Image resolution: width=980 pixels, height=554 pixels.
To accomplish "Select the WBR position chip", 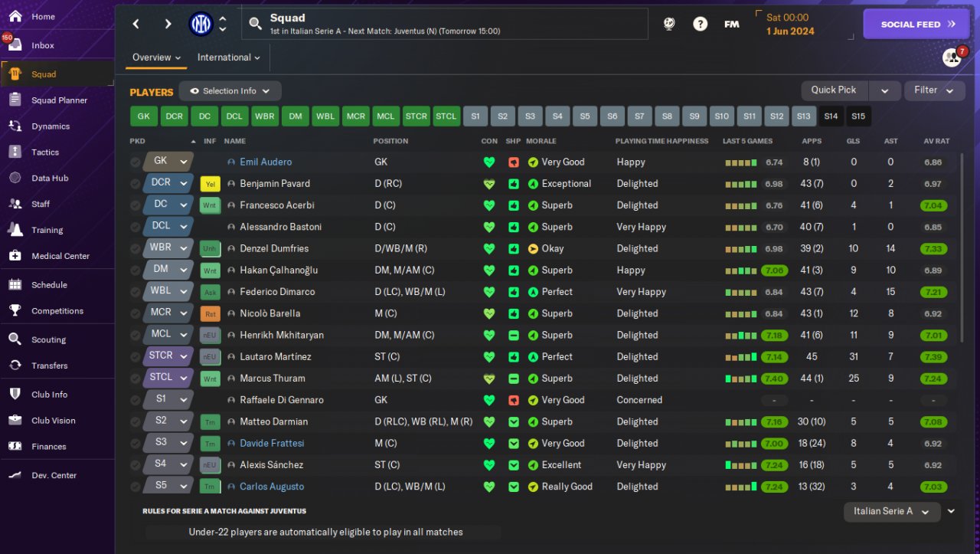I will click(265, 116).
